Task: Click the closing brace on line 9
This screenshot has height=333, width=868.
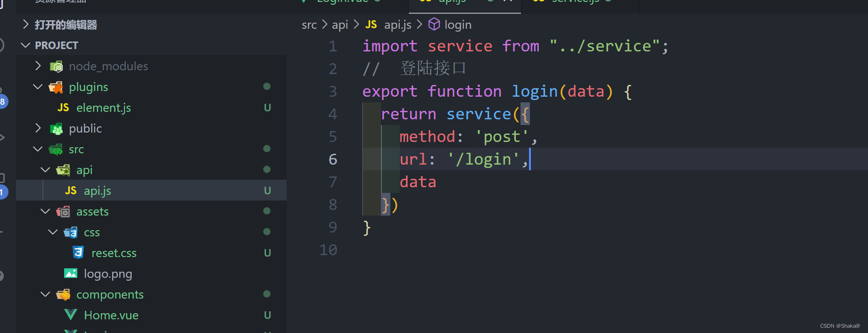Action: tap(367, 228)
